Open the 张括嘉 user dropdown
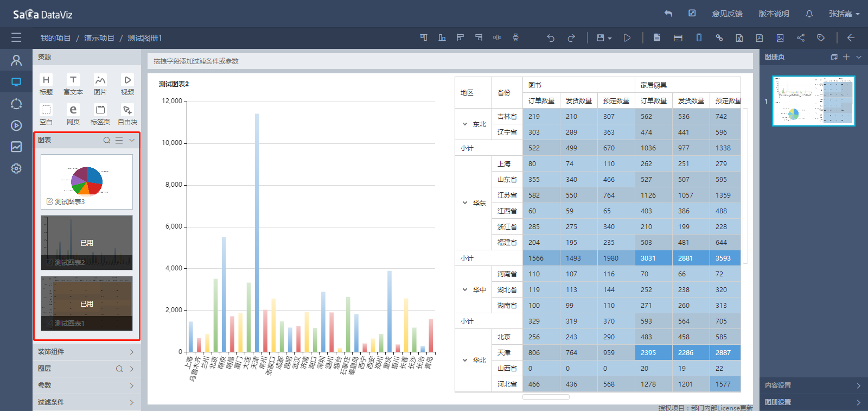This screenshot has width=868, height=411. coord(844,14)
